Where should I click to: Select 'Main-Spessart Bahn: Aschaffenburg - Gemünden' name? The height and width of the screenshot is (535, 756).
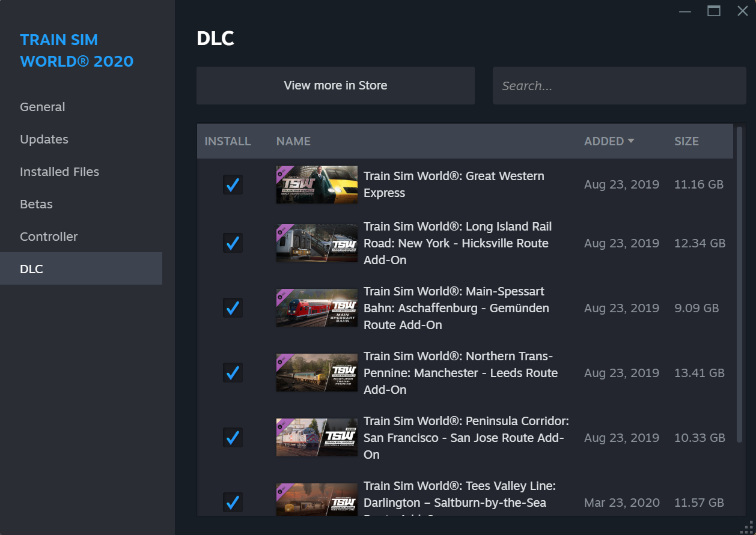click(456, 308)
